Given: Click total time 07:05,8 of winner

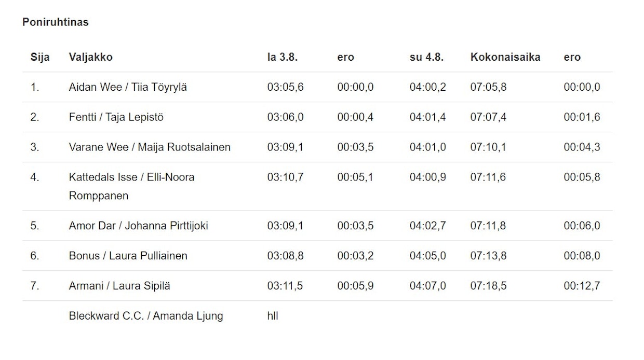Looking at the screenshot, I should coord(488,87).
